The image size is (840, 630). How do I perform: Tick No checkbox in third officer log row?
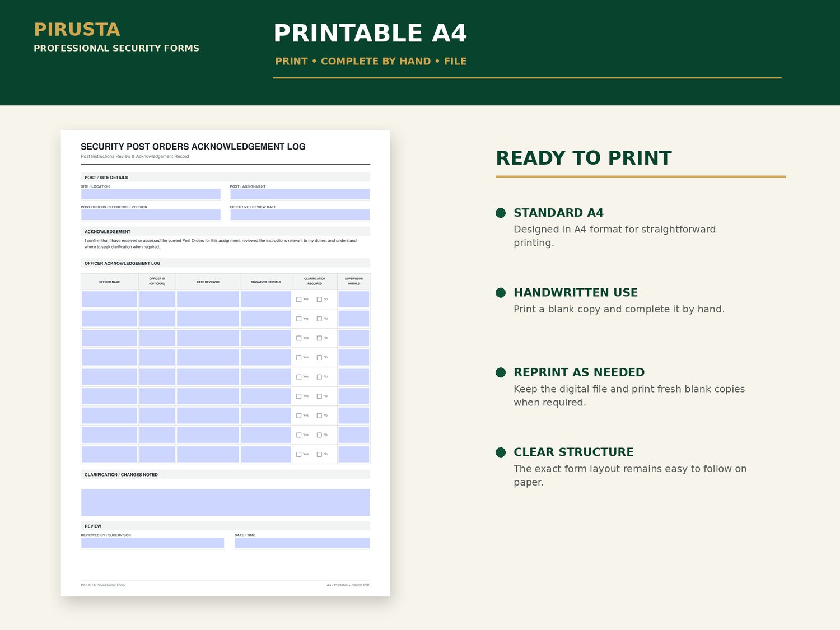click(319, 338)
